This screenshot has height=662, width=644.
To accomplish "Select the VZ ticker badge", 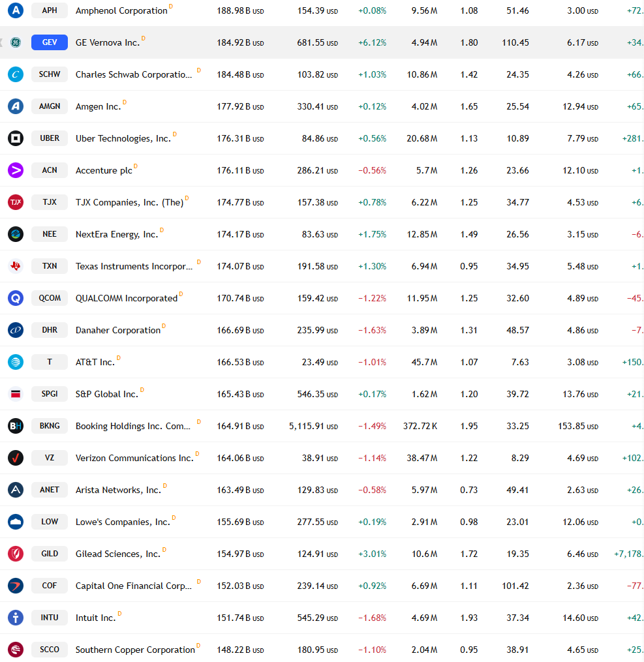I will pyautogui.click(x=50, y=458).
